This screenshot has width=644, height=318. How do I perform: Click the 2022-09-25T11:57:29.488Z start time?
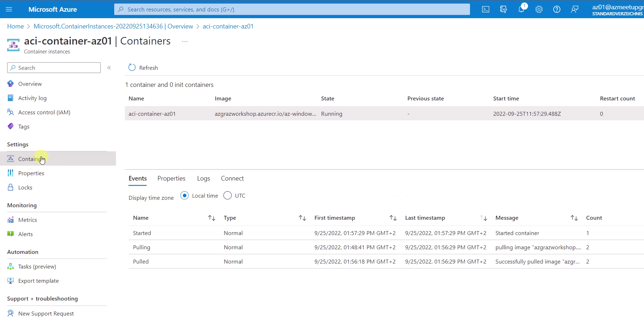pyautogui.click(x=527, y=114)
